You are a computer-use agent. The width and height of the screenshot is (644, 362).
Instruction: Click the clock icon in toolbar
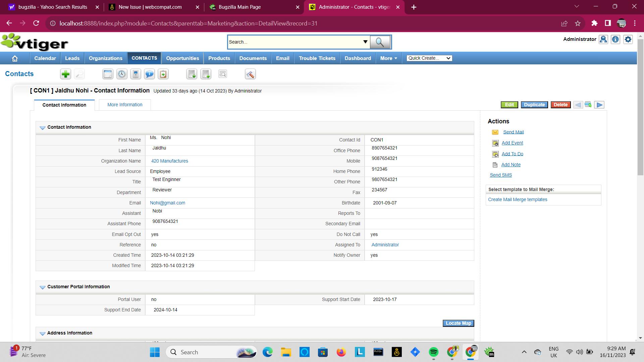(122, 74)
